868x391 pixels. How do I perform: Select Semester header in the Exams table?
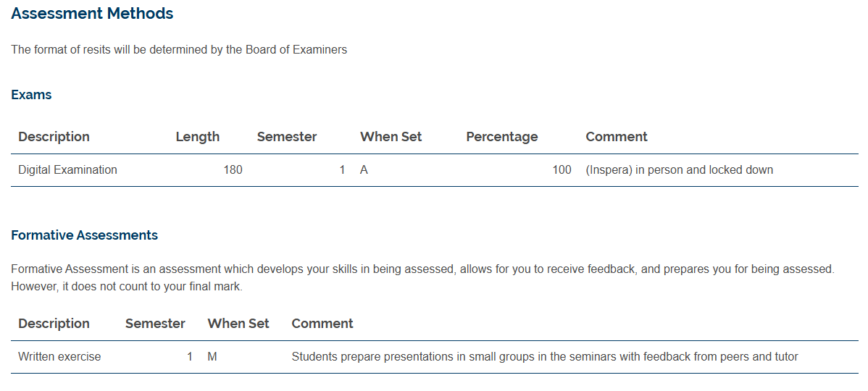[x=286, y=137]
